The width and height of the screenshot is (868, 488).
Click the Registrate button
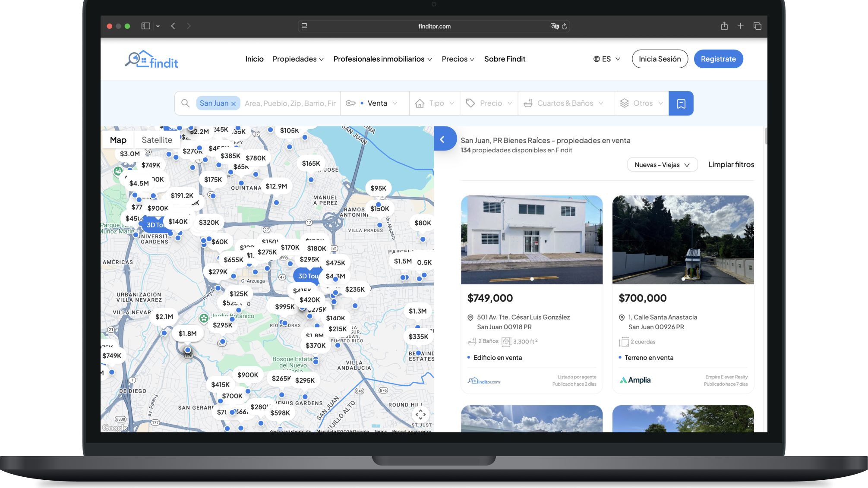[718, 59]
